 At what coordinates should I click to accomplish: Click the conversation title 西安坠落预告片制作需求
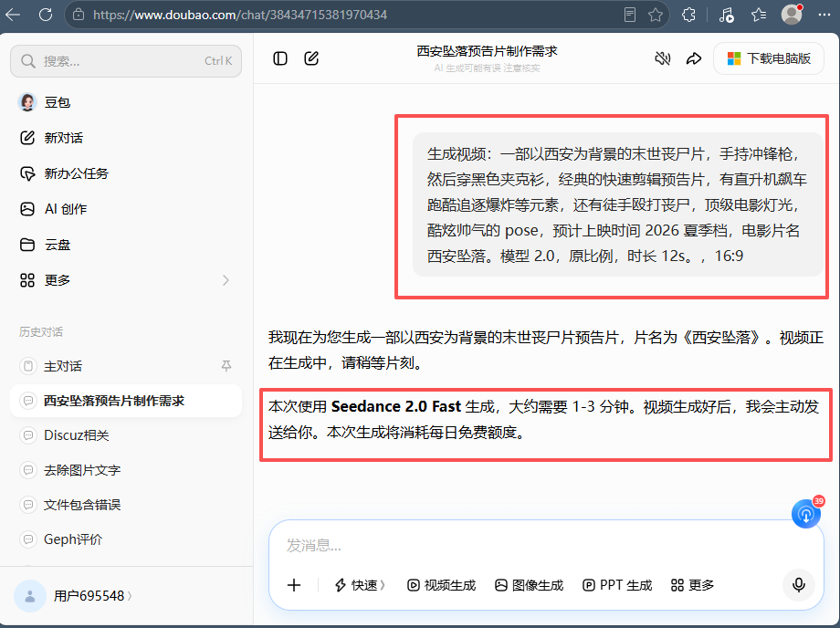[x=487, y=51]
